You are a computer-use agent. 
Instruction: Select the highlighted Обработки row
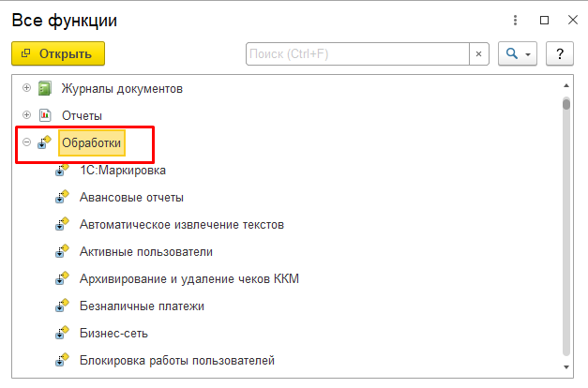coord(92,142)
